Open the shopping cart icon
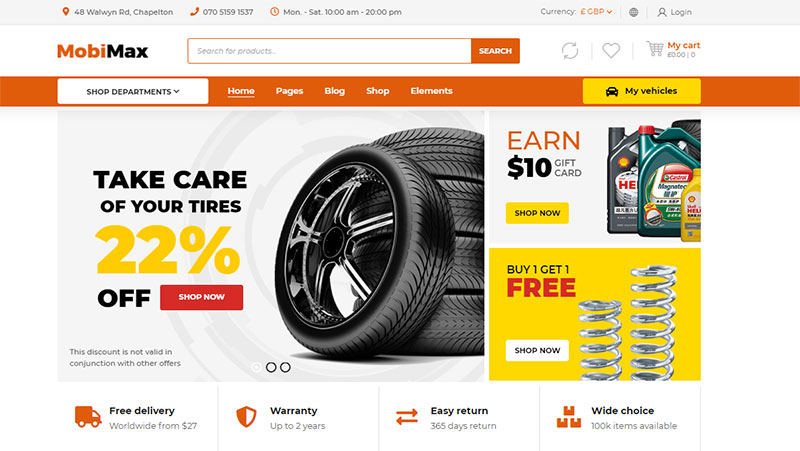 (x=655, y=49)
